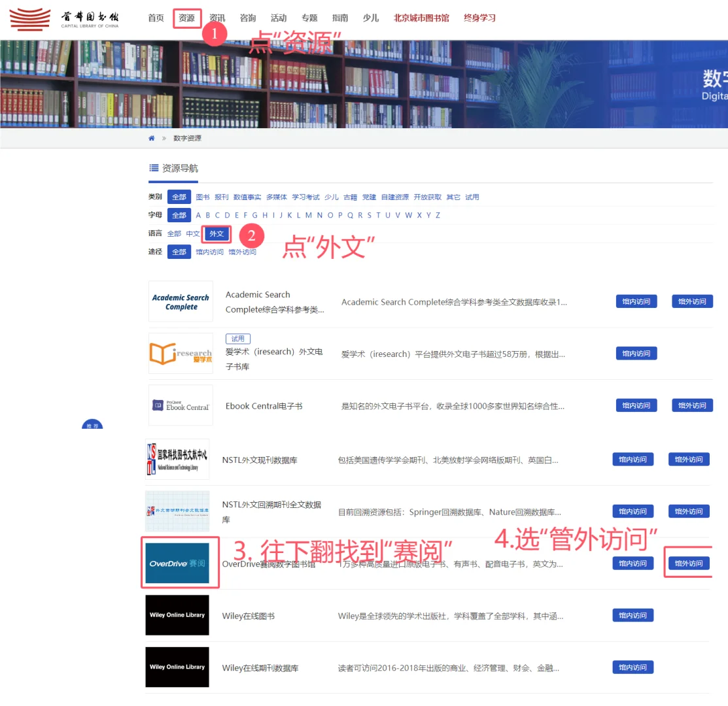This screenshot has height=706, width=728.
Task: Select 全部 in the 途径 filter row
Action: tap(179, 252)
